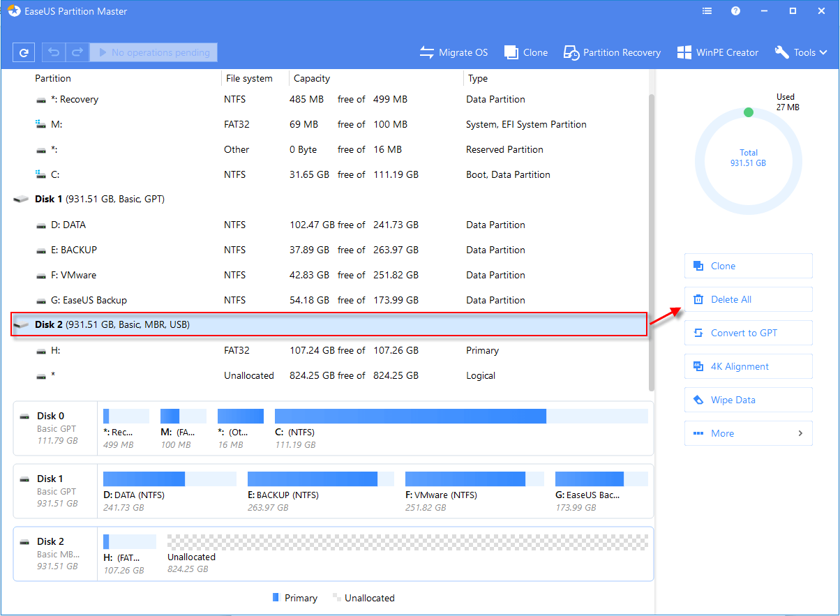
Task: Select 4K Alignment option
Action: click(x=748, y=366)
